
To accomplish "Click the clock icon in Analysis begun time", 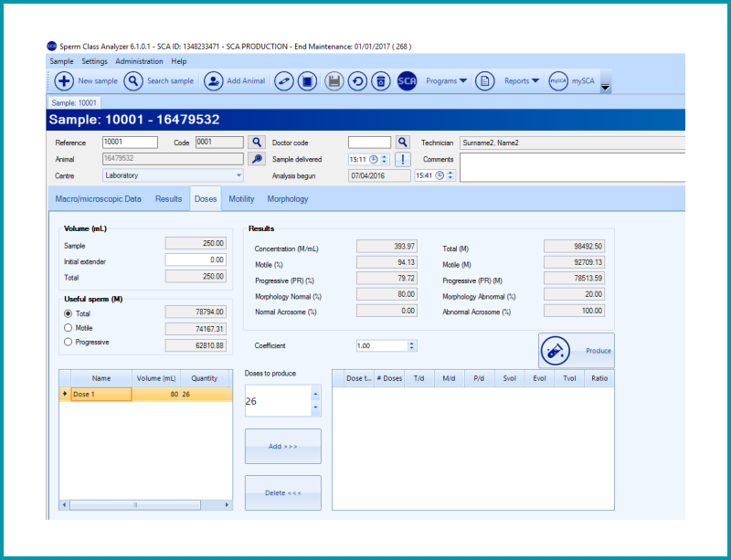I will tap(440, 175).
